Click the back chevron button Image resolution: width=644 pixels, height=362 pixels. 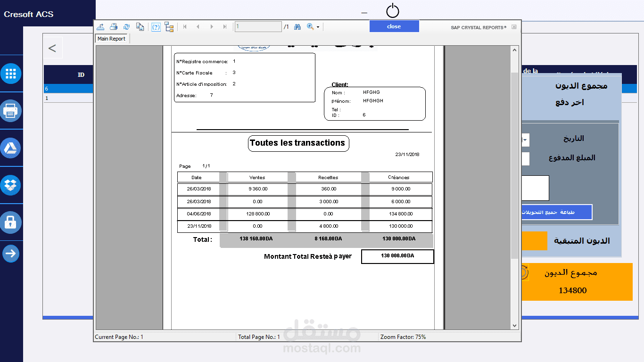(x=52, y=48)
